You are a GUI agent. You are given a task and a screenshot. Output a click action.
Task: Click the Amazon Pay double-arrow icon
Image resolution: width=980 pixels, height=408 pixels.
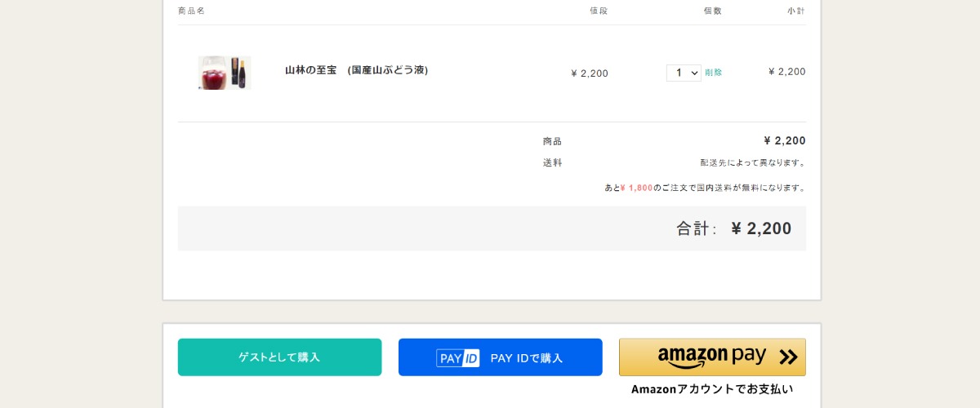pyautogui.click(x=788, y=357)
